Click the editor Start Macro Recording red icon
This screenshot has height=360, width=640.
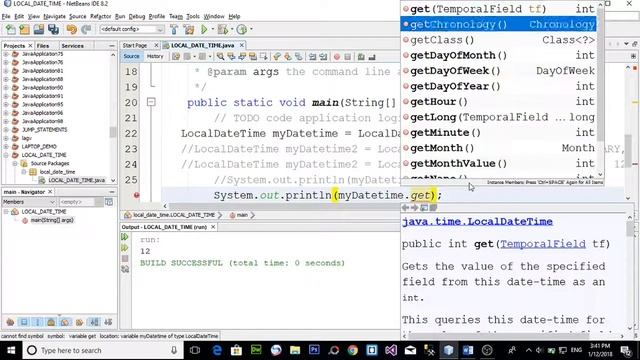pos(337,57)
